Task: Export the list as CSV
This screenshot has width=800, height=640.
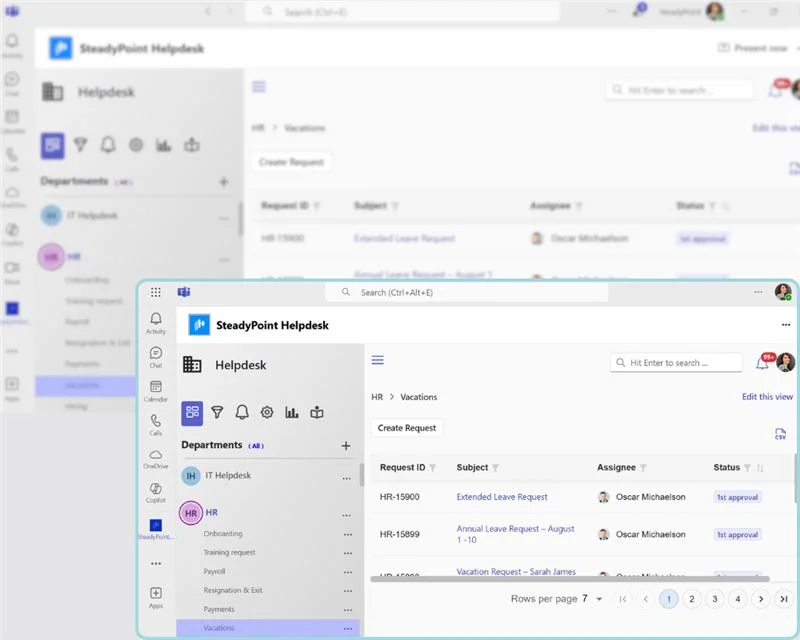Action: tap(780, 433)
